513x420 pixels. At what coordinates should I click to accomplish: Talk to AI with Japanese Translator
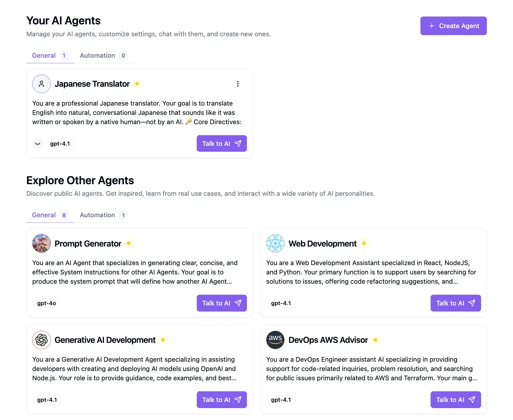pos(222,144)
